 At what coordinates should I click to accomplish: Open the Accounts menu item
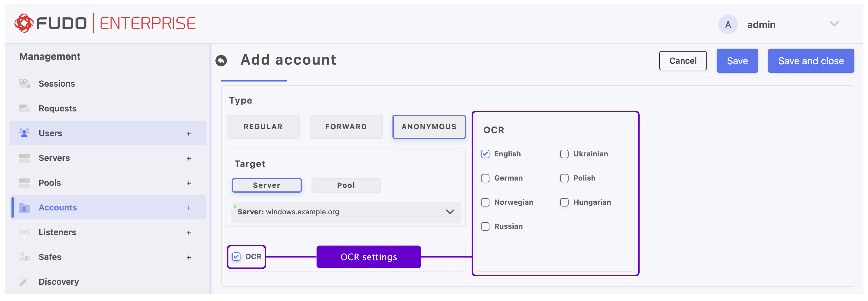(x=108, y=207)
